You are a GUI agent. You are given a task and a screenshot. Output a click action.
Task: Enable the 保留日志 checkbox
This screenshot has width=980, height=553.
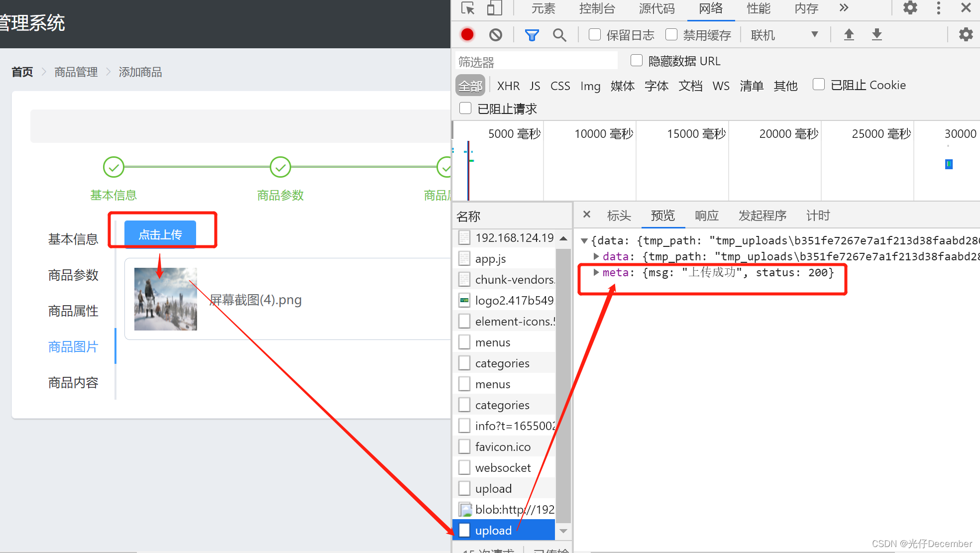point(594,34)
